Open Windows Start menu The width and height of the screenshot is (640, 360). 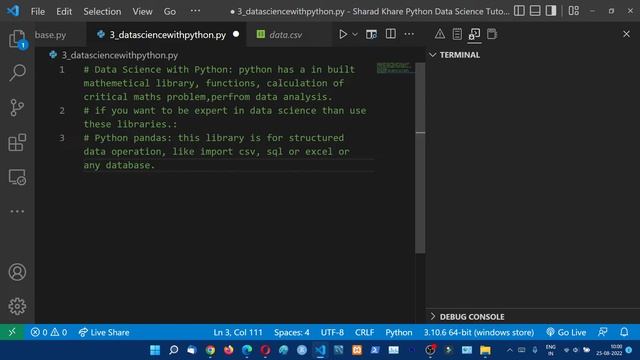tap(155, 350)
